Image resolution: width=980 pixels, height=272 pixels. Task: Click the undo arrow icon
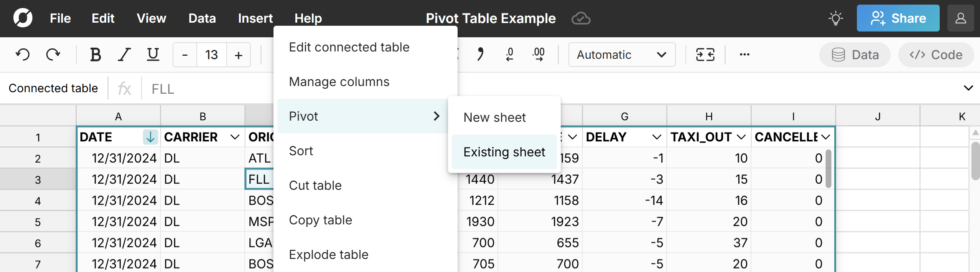click(23, 55)
